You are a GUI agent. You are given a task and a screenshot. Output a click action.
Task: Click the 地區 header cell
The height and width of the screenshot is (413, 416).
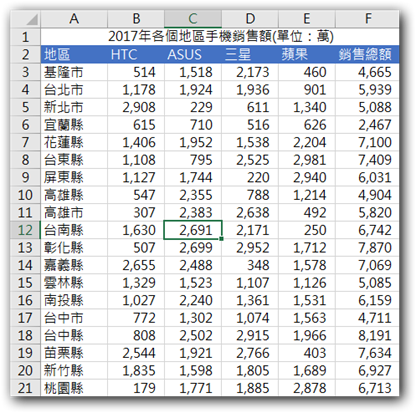(x=74, y=54)
